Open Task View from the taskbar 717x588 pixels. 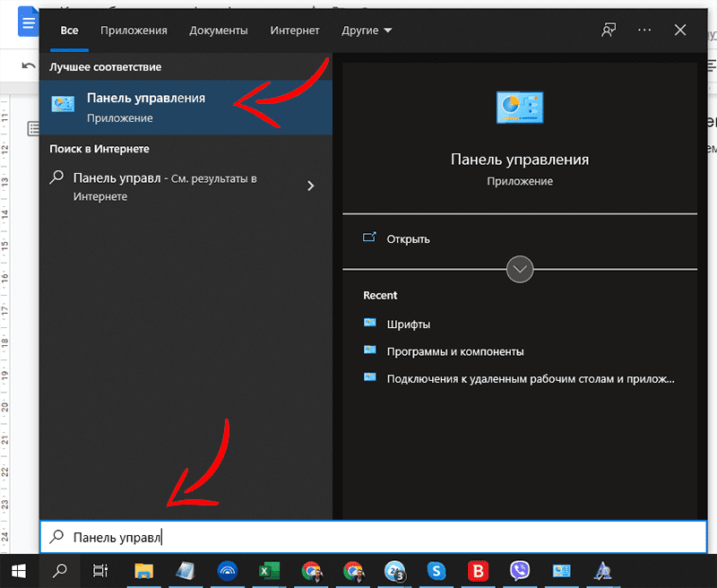(100, 570)
